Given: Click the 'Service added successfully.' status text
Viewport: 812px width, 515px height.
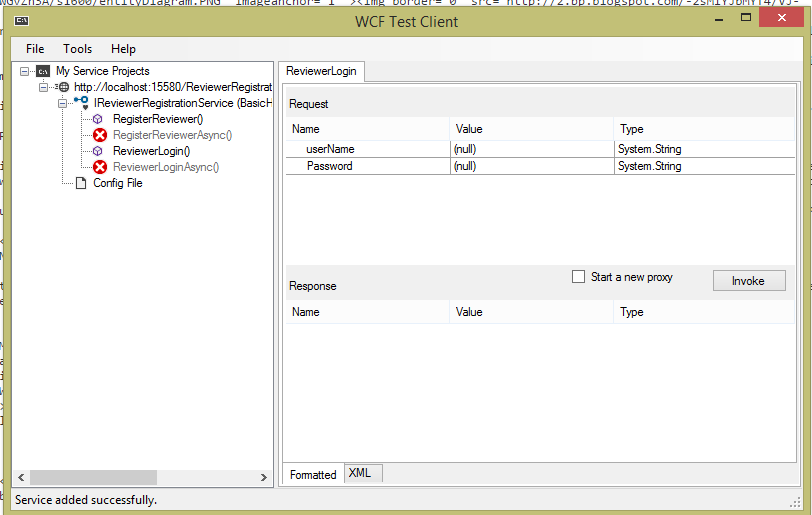Looking at the screenshot, I should pyautogui.click(x=86, y=500).
